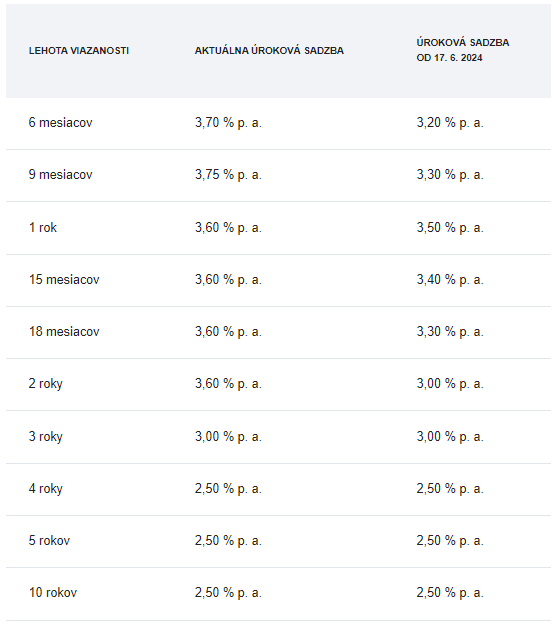Screen dimensions: 558x630
Task: Click the LEHOTA VIAZANOSTI column header
Action: pos(79,51)
